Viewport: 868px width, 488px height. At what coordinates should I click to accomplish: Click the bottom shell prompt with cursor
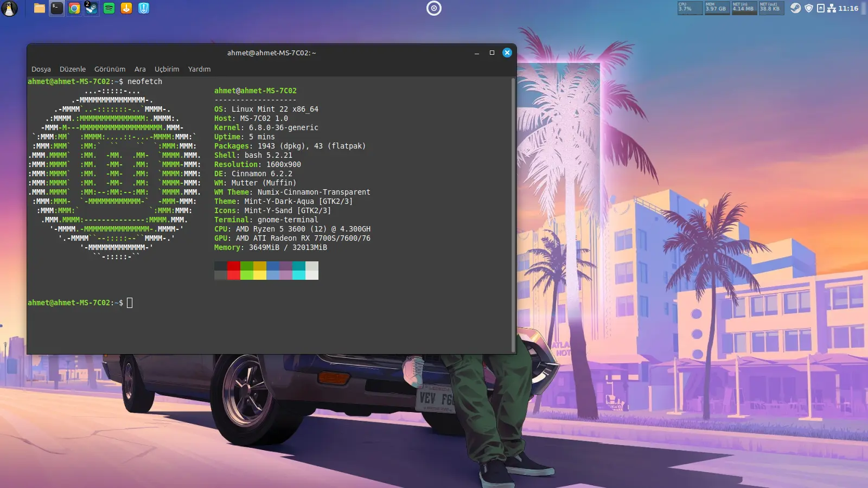[x=80, y=303]
